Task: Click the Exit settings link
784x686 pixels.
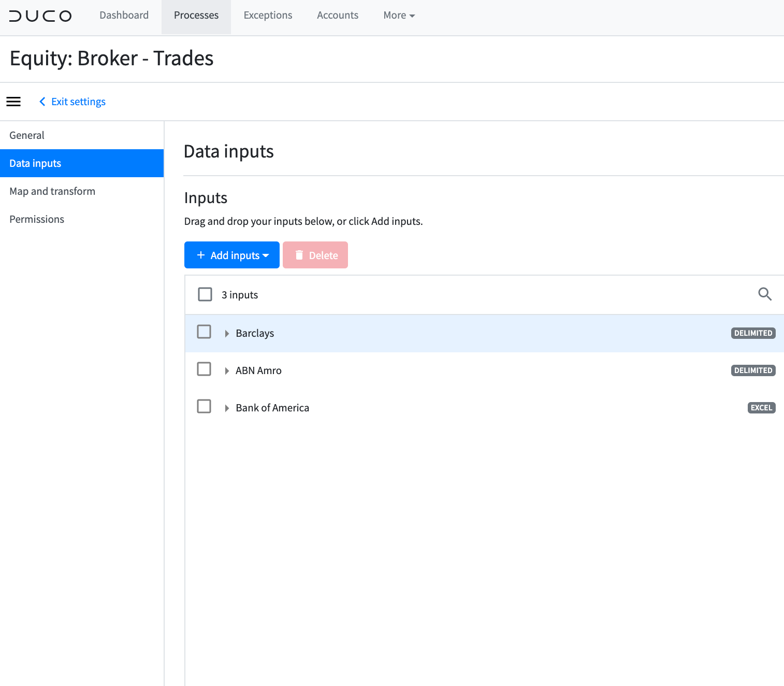Action: [78, 102]
